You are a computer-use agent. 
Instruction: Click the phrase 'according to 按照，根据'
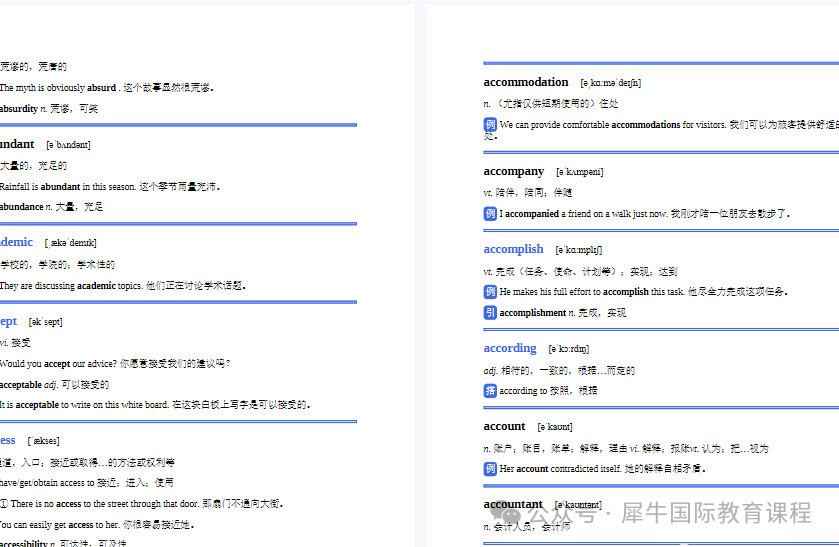(548, 391)
